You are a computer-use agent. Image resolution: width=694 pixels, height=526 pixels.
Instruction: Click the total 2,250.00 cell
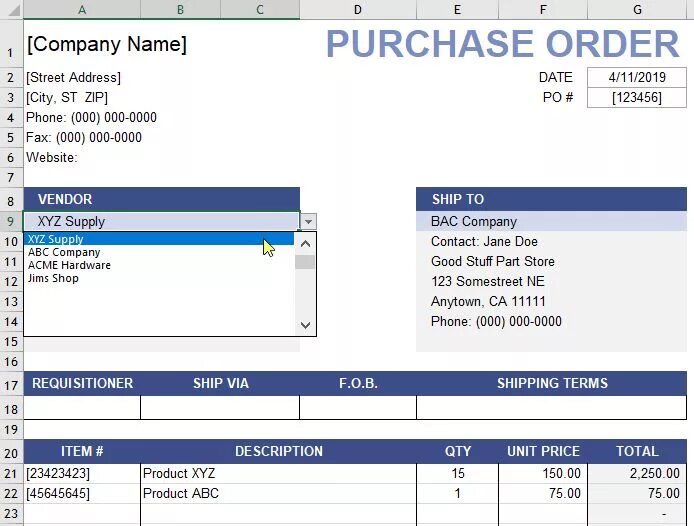(637, 473)
